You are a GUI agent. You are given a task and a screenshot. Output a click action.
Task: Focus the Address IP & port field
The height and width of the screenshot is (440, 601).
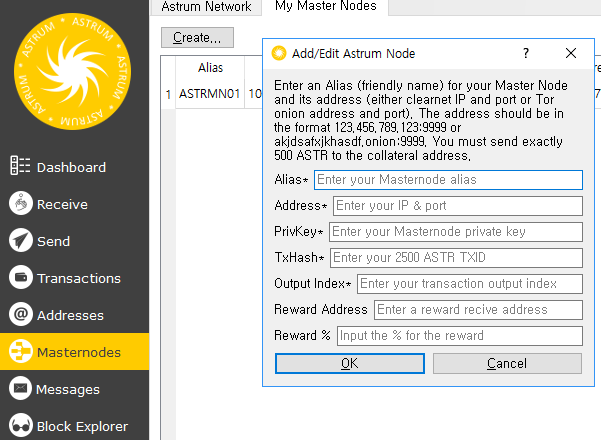click(458, 206)
